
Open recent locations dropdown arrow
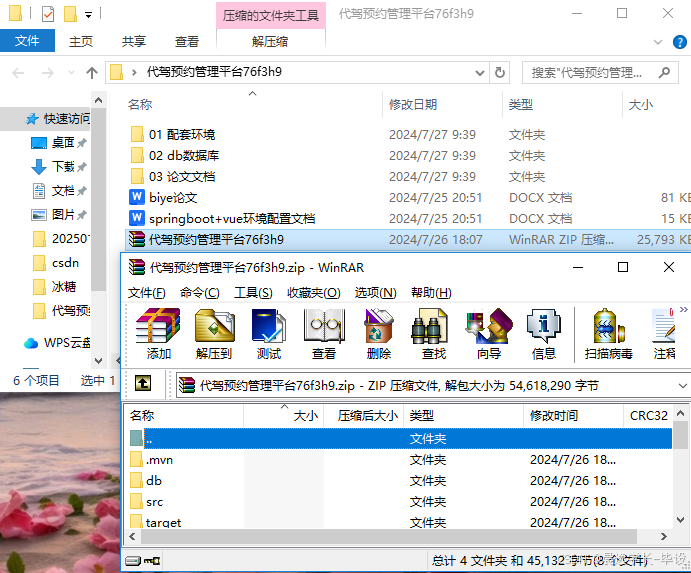tap(71, 73)
